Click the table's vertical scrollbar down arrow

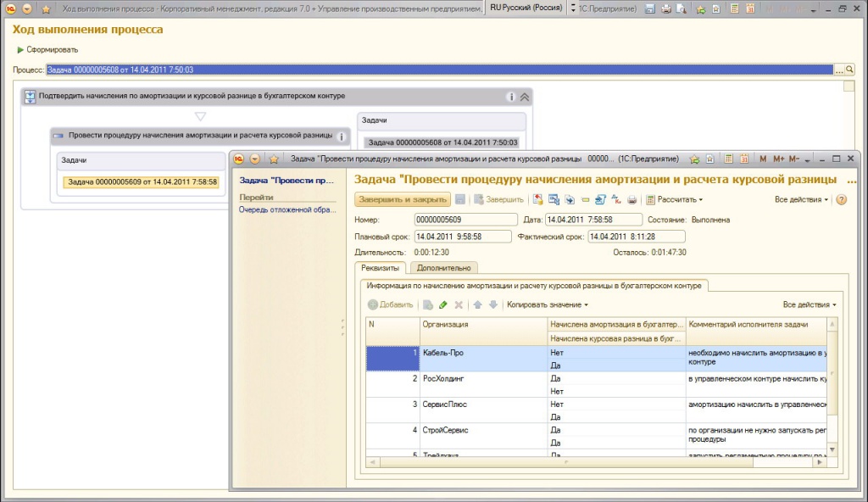[x=832, y=449]
